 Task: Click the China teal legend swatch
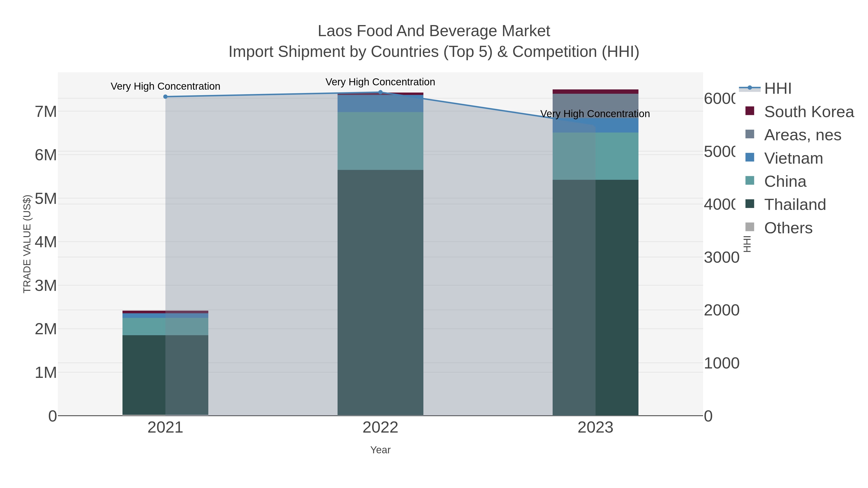pos(750,180)
